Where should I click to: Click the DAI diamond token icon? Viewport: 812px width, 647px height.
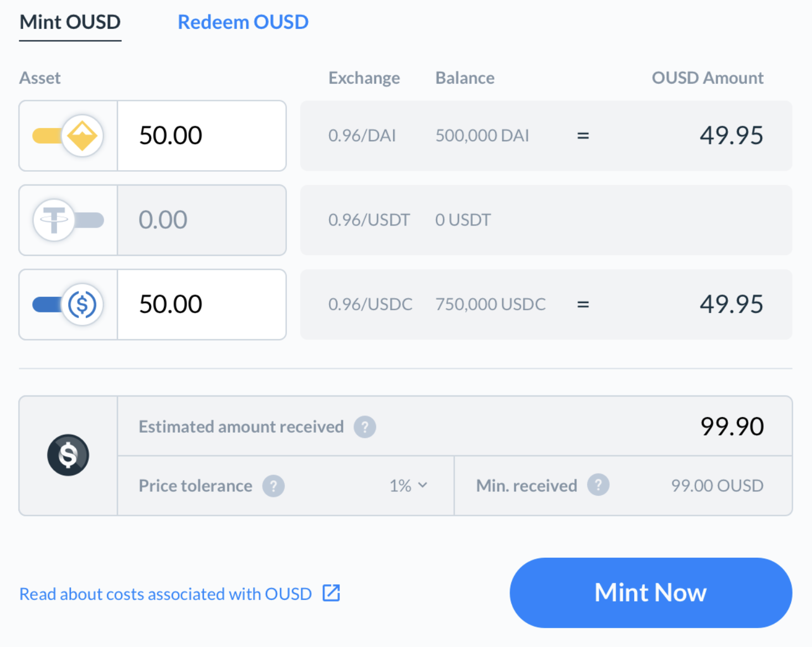coord(82,136)
